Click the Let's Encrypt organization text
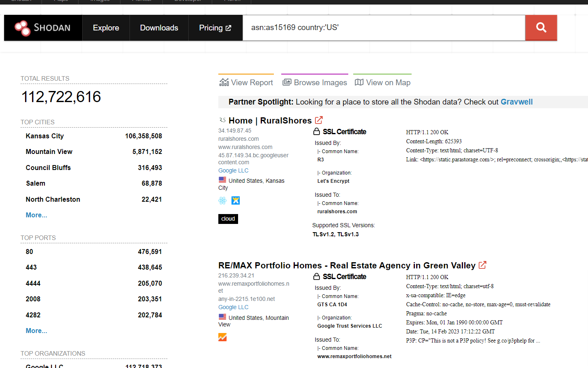588x368 pixels. (333, 181)
